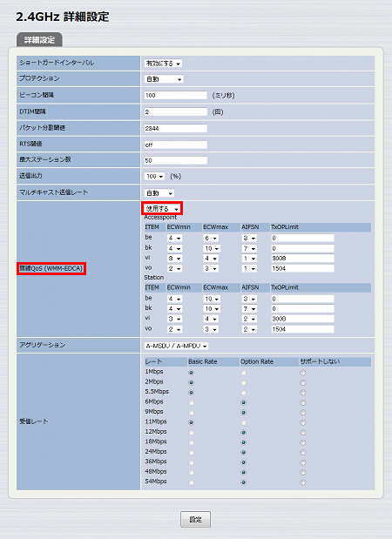Open Accesspoint be ECWmax dropdown
392x539 pixels.
click(211, 238)
